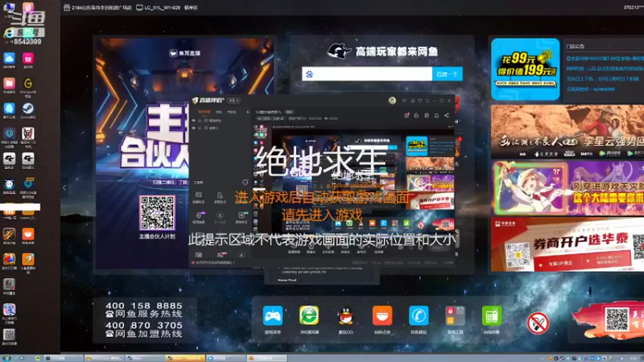Click the red no-smoking sign icon
This screenshot has width=644, height=362.
pos(538,323)
